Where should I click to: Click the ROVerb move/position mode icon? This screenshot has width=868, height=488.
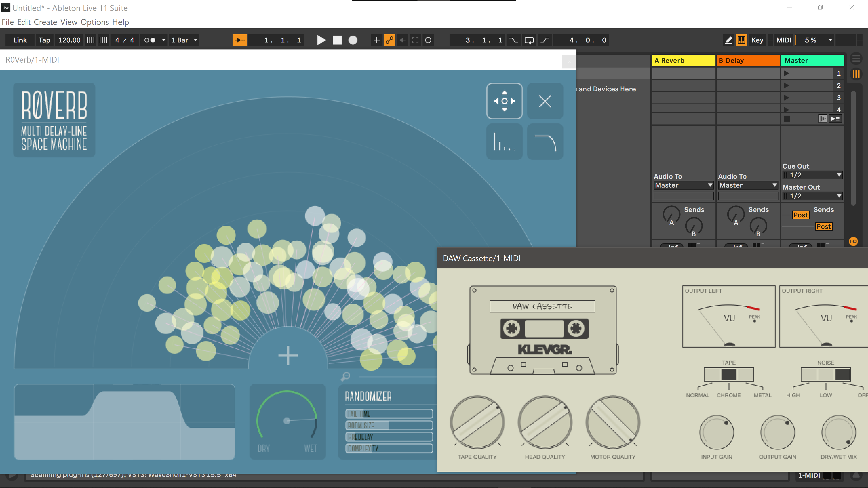pyautogui.click(x=505, y=101)
